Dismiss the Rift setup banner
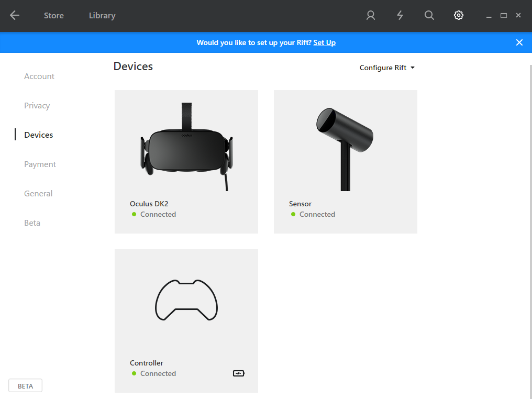Viewport: 532px width, 399px height. tap(519, 42)
